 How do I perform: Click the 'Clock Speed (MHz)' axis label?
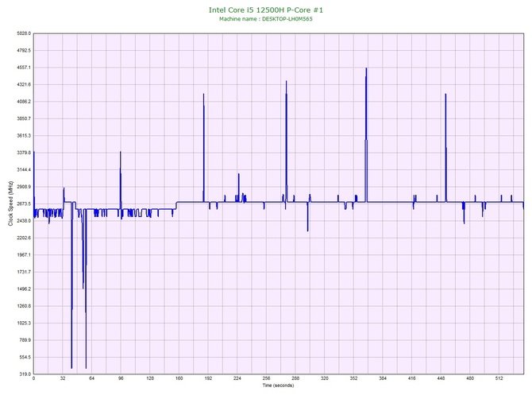coord(10,203)
